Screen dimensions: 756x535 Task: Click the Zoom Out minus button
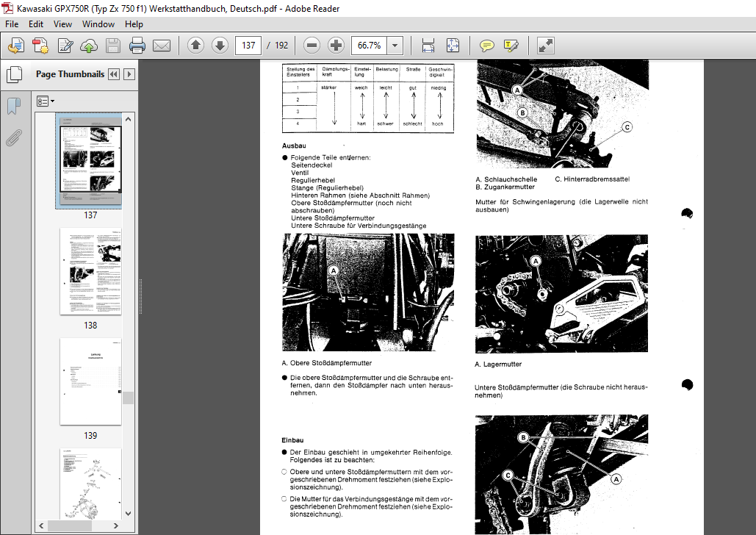pos(312,46)
